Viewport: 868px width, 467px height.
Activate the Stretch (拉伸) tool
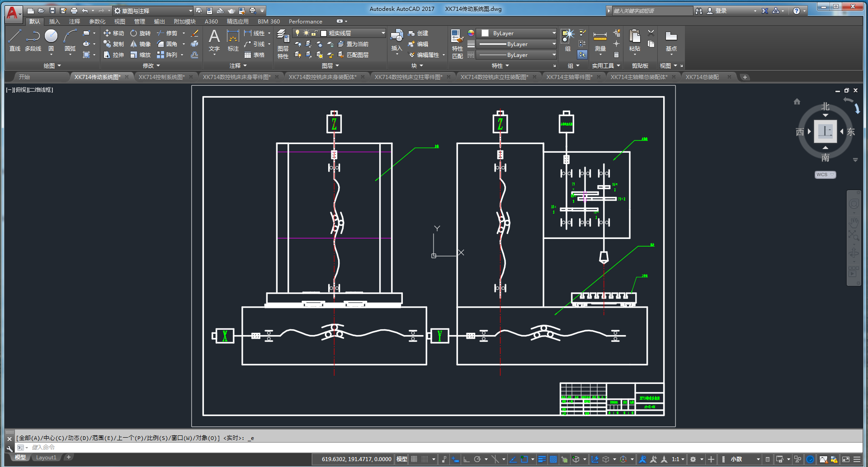click(113, 55)
